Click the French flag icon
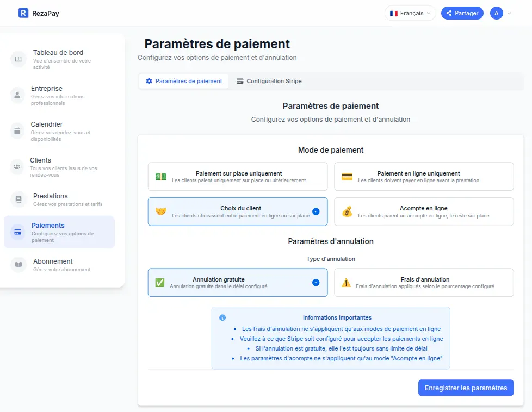532x412 pixels. click(x=394, y=14)
